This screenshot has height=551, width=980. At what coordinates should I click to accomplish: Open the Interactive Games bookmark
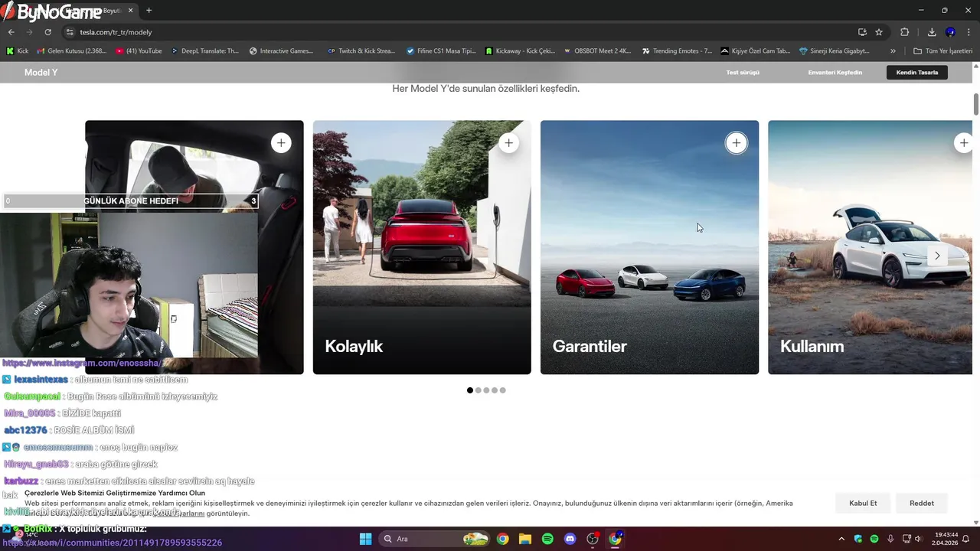(x=282, y=51)
